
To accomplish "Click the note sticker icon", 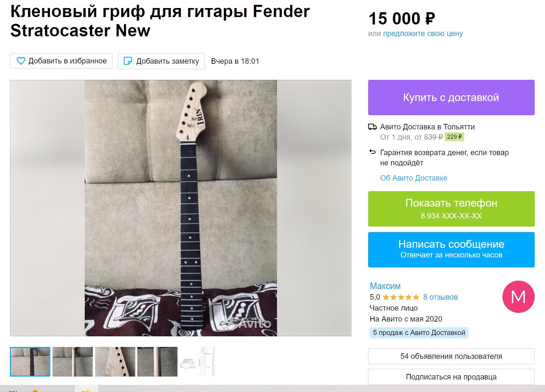I will pyautogui.click(x=128, y=61).
